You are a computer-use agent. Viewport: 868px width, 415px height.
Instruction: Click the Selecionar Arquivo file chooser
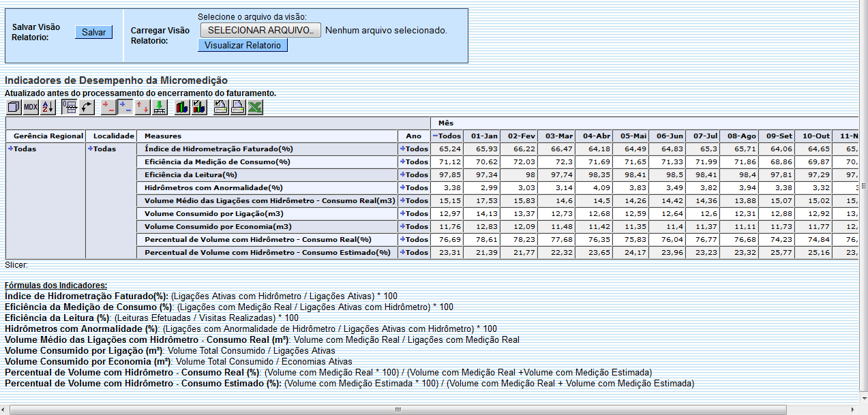pos(260,30)
